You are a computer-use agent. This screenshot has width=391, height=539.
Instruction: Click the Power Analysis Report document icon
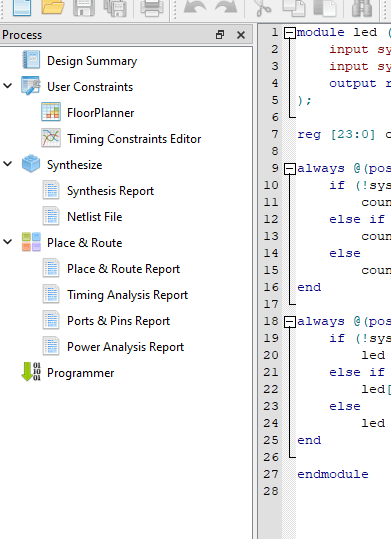(51, 346)
